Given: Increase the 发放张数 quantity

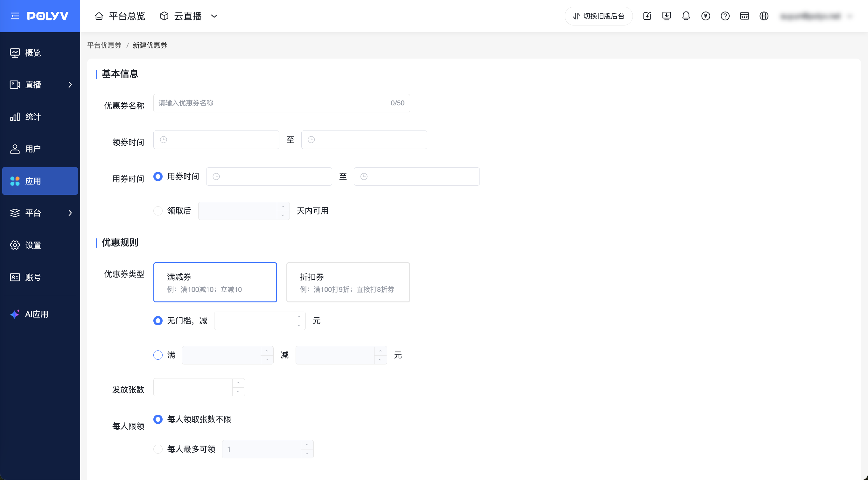Looking at the screenshot, I should pos(238,383).
